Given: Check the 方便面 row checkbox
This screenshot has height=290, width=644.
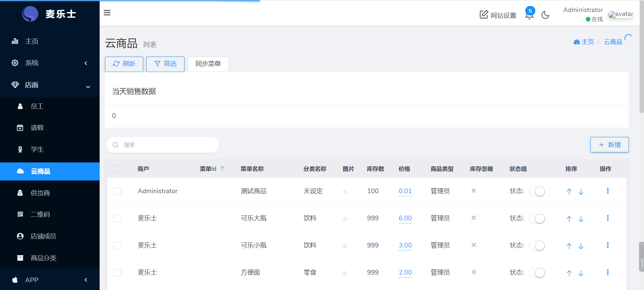Looking at the screenshot, I should click(117, 273).
